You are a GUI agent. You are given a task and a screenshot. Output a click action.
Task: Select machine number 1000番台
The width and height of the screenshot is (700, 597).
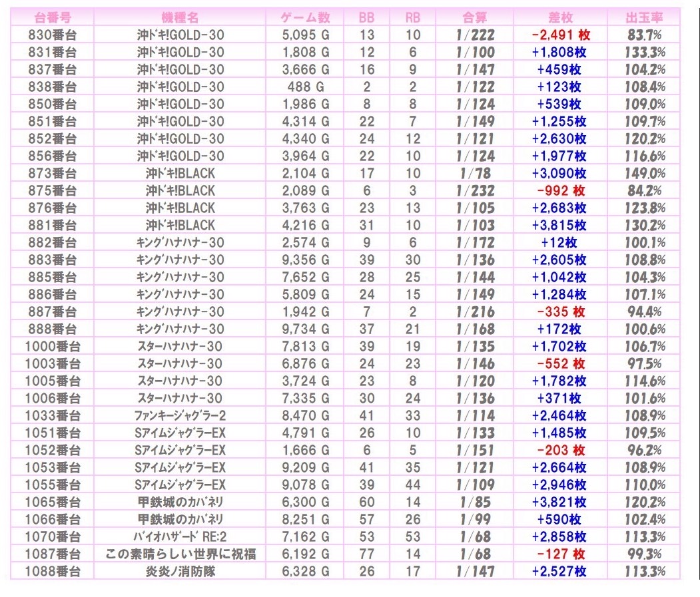pos(52,346)
